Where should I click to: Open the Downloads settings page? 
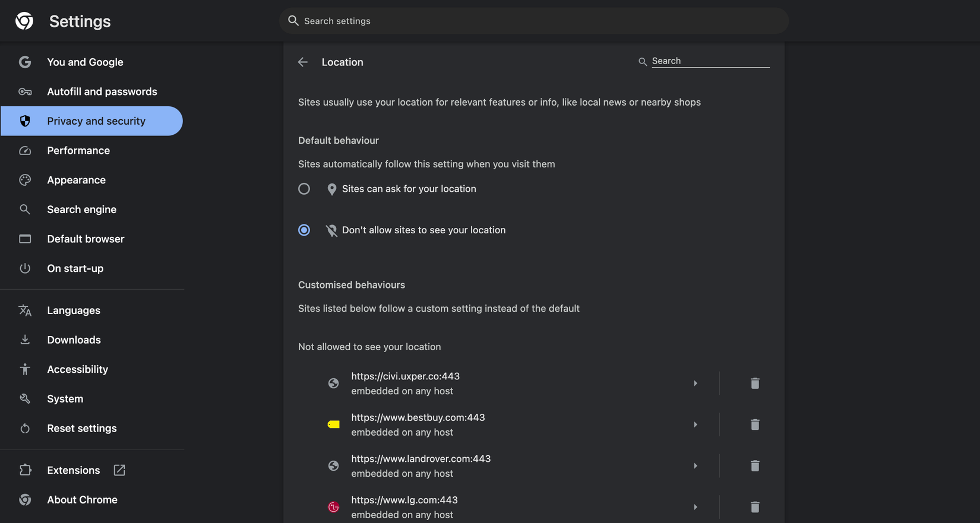[x=74, y=340]
